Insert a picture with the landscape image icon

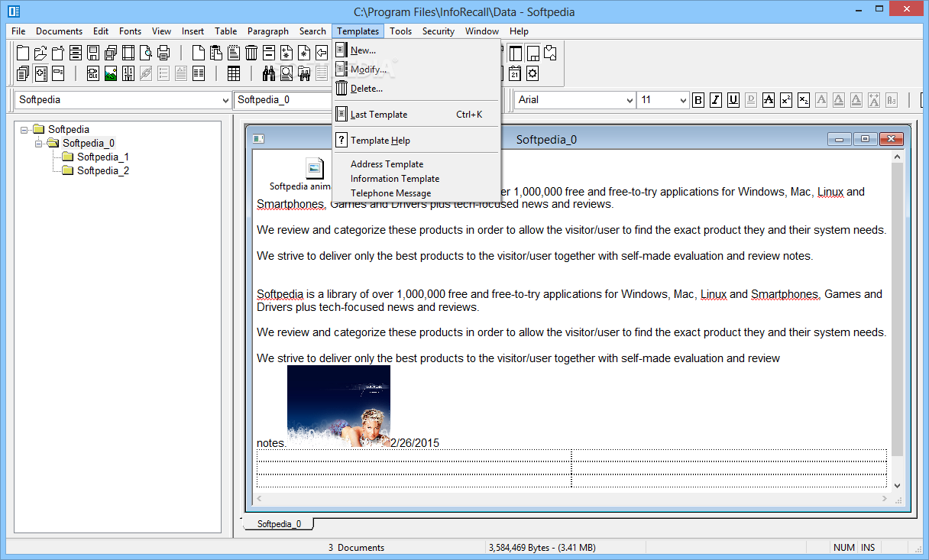[110, 73]
